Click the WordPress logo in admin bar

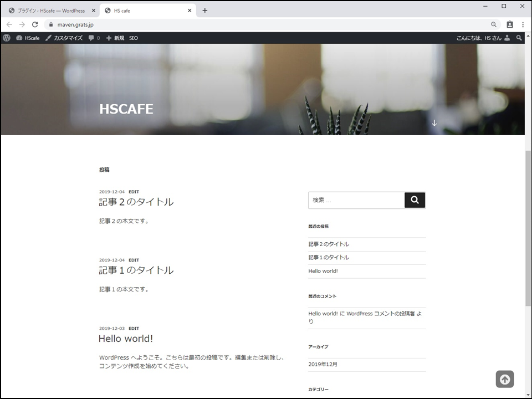coord(7,38)
